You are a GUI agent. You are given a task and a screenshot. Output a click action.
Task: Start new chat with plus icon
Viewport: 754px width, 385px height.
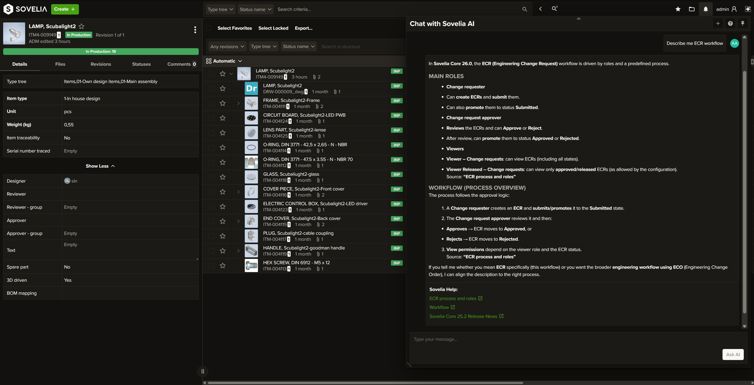pyautogui.click(x=718, y=24)
